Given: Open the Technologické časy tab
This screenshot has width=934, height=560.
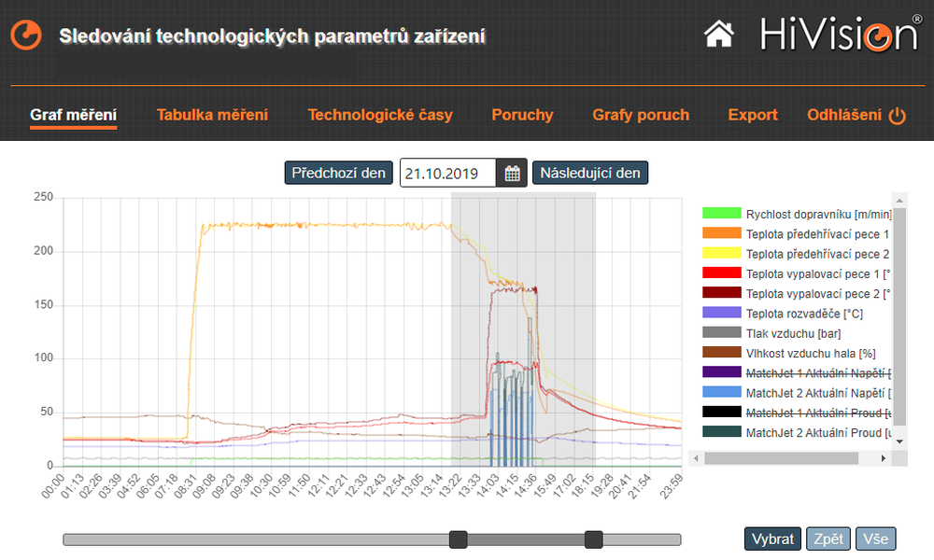Looking at the screenshot, I should tap(379, 114).
